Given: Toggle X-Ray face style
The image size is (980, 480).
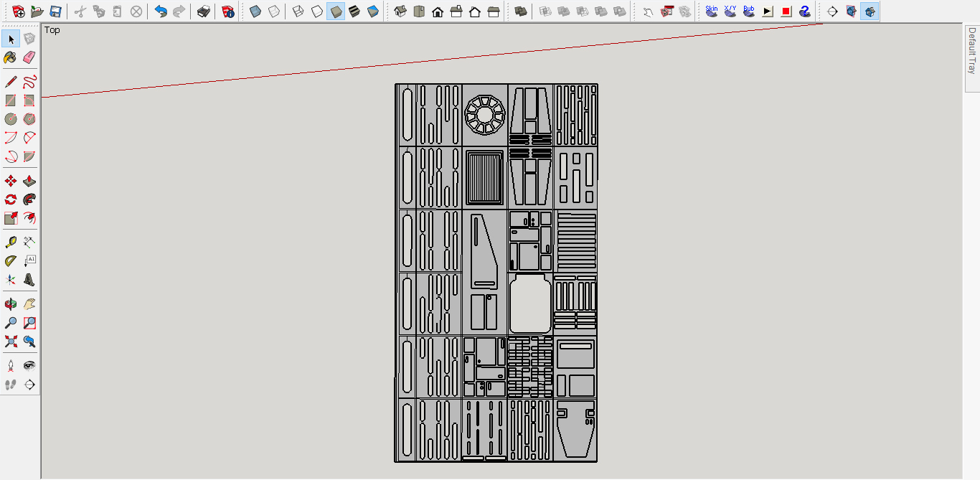Looking at the screenshot, I should pos(255,11).
